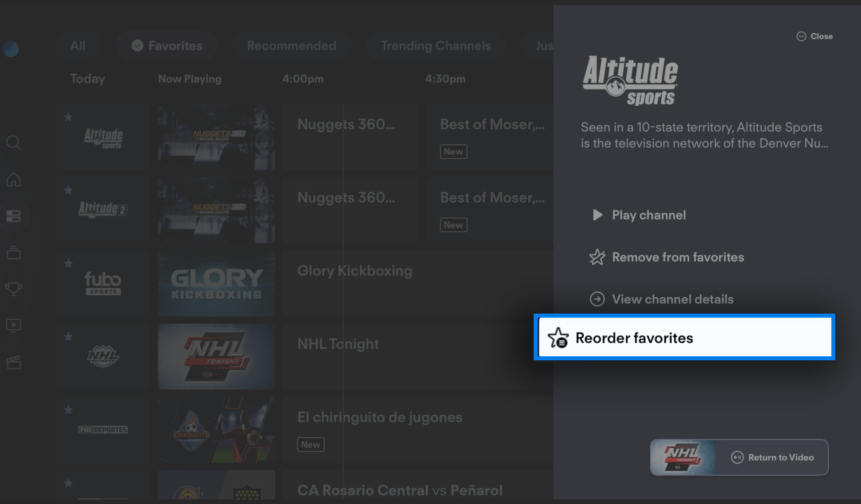
Task: Switch to Recommended tab
Action: (290, 45)
